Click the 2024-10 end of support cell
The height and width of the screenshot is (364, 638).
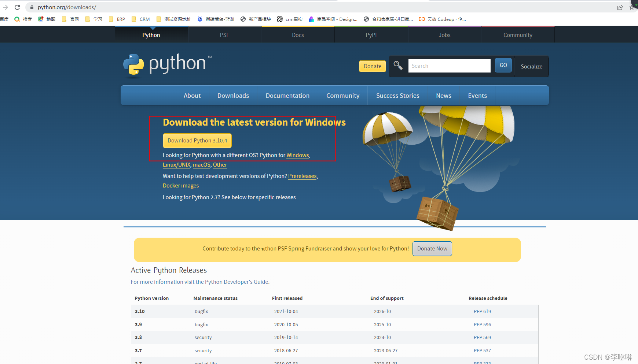coord(382,338)
